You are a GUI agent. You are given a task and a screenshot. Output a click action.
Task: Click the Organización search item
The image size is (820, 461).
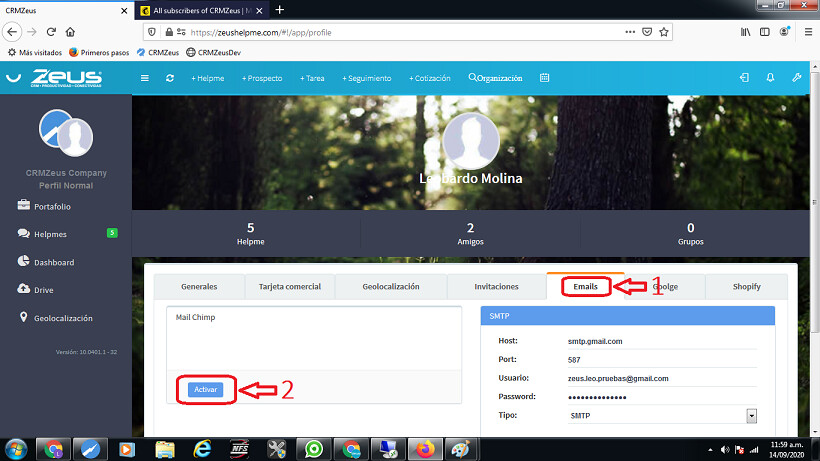pos(496,78)
